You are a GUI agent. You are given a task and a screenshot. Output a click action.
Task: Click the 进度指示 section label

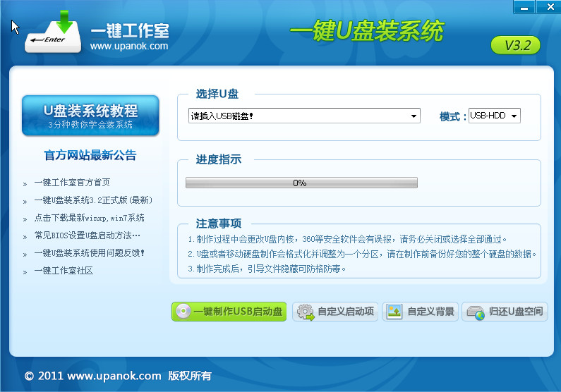click(219, 159)
